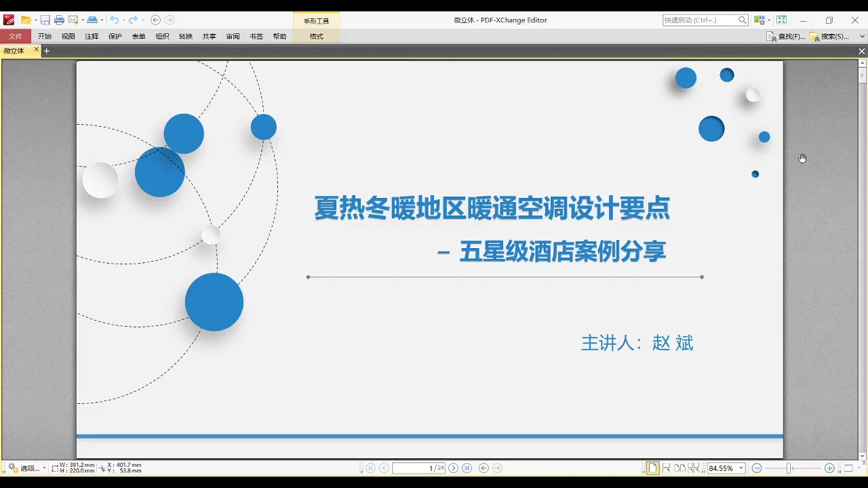This screenshot has height=488, width=868.
Task: Expand the ribbon collapse chevron
Action: [x=862, y=37]
